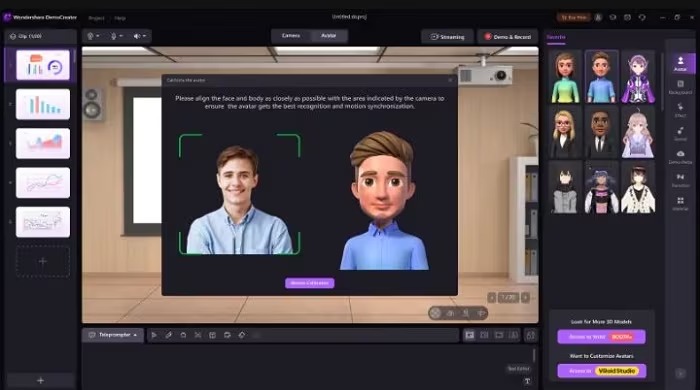Click the crossed-arrows icon in teleprompter toolbar
The width and height of the screenshot is (700, 390).
198,335
